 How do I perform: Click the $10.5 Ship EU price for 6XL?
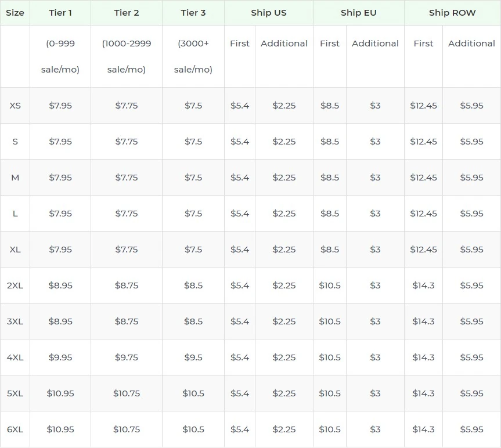(x=330, y=429)
